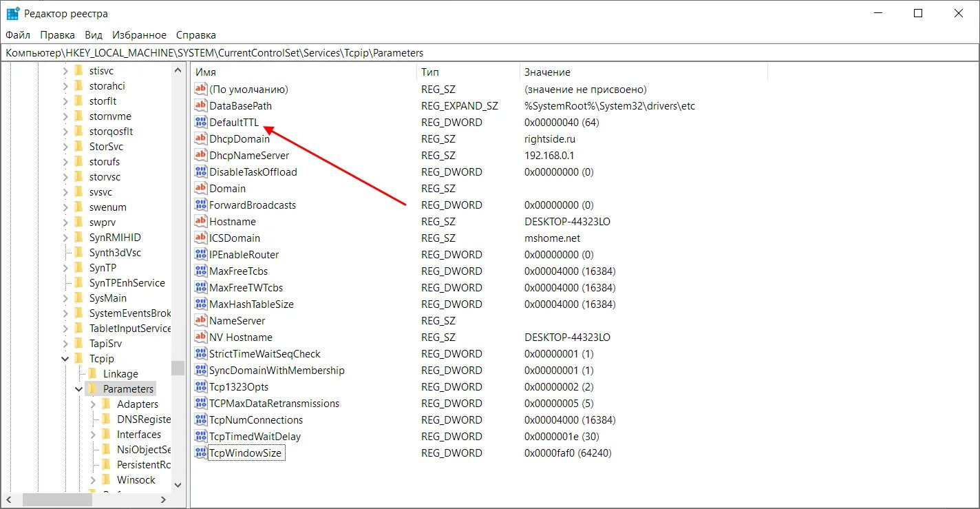Viewport: 980px width, 509px height.
Task: Click the tree pane's horizontal scrollbar left arrow
Action: point(10,500)
